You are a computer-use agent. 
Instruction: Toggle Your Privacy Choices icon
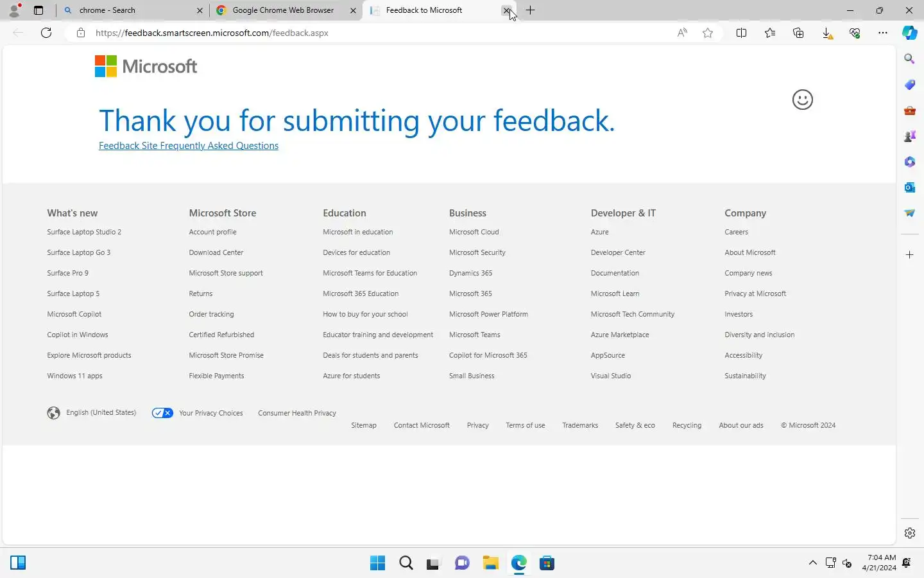pos(162,413)
